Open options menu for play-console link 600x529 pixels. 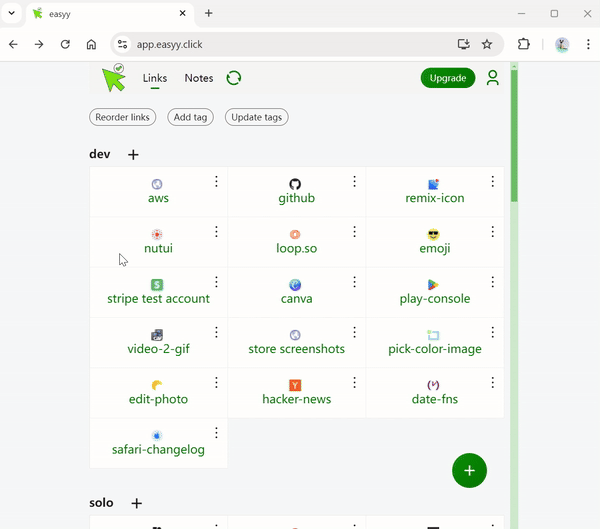click(x=492, y=282)
